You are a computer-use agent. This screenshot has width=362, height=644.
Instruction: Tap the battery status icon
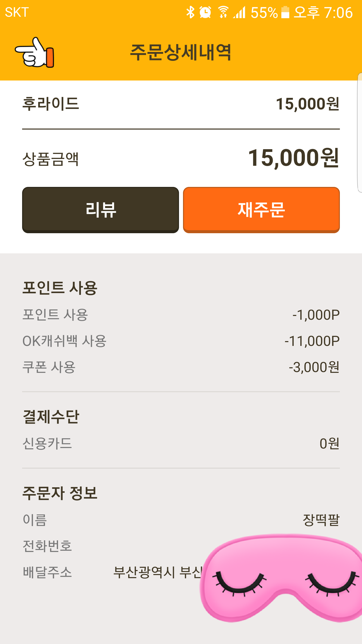285,12
